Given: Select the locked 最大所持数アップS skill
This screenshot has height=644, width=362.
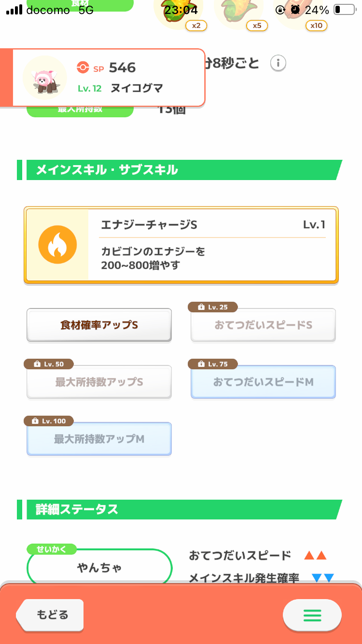Looking at the screenshot, I should pos(99,382).
